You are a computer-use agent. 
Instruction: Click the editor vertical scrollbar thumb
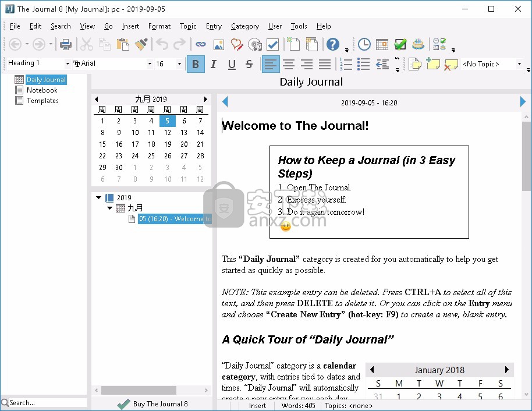pos(526,156)
